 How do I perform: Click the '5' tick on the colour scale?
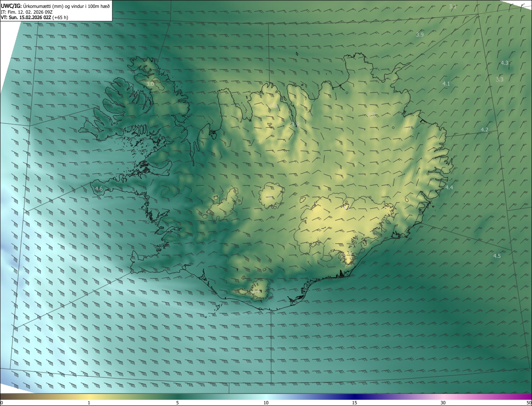tap(177, 403)
